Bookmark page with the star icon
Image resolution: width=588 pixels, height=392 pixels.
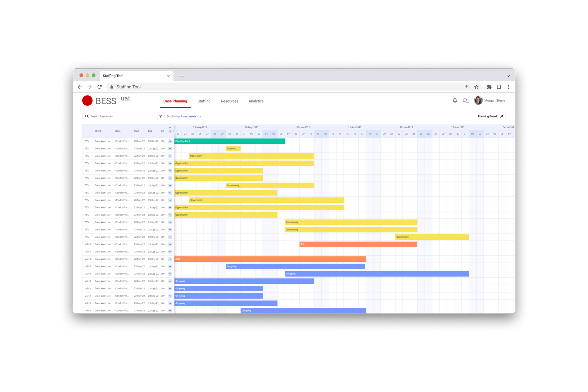(476, 87)
